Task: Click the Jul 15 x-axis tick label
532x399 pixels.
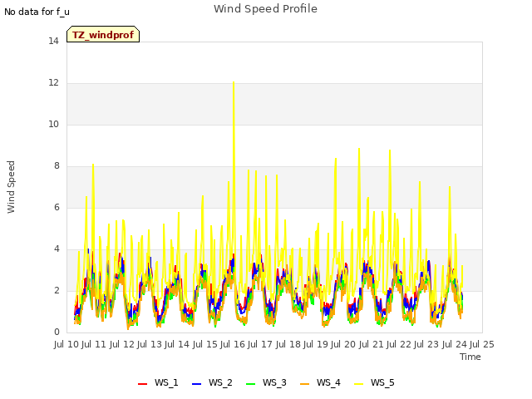Action: coord(205,344)
